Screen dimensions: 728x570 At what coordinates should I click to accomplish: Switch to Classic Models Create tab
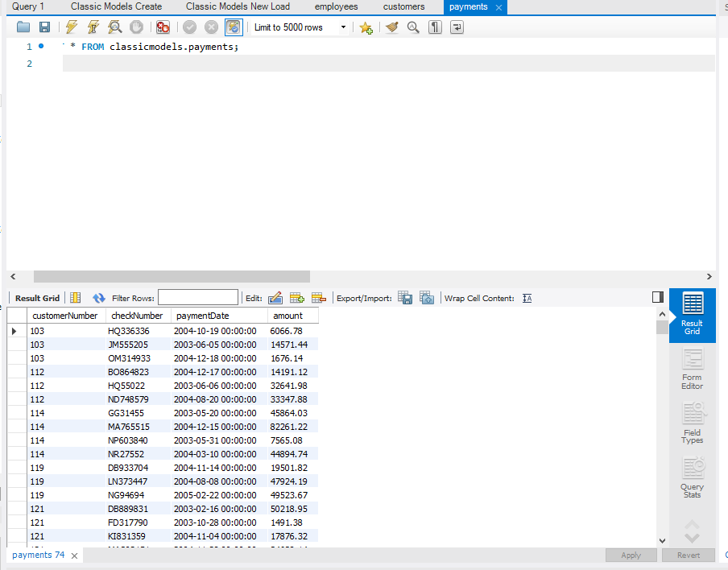(x=117, y=7)
